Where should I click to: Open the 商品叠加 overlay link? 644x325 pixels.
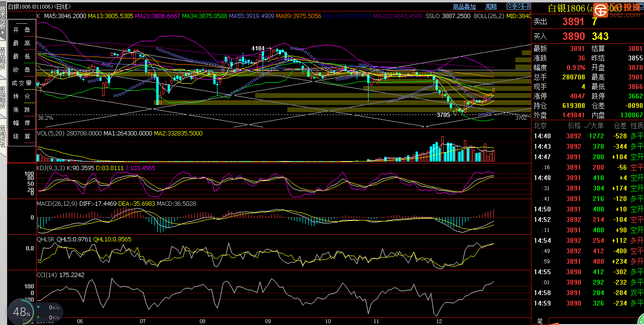[464, 7]
